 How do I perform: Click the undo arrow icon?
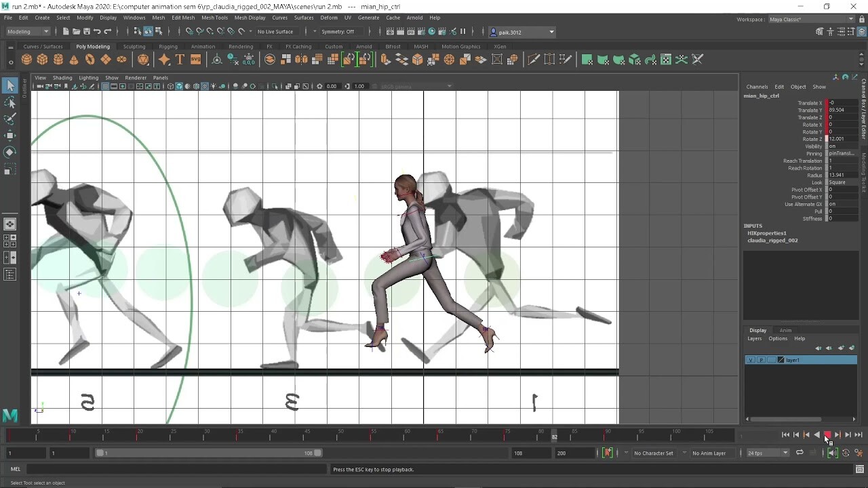click(97, 32)
